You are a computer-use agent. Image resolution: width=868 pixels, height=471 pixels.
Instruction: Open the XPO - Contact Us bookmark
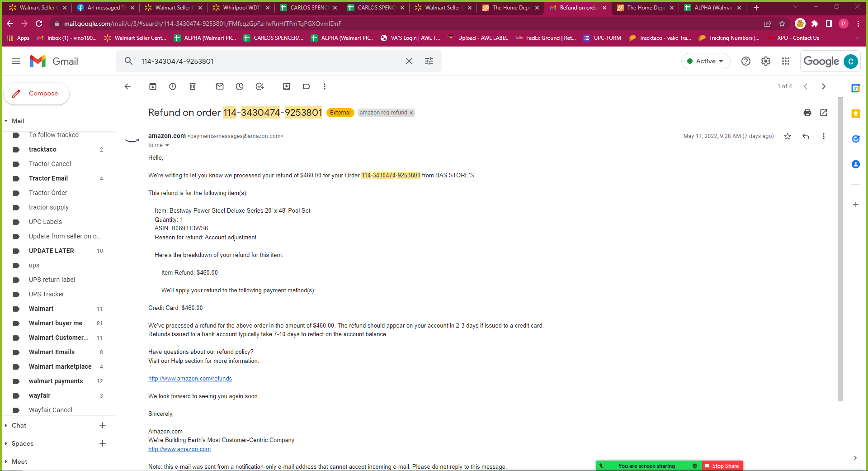pos(793,38)
